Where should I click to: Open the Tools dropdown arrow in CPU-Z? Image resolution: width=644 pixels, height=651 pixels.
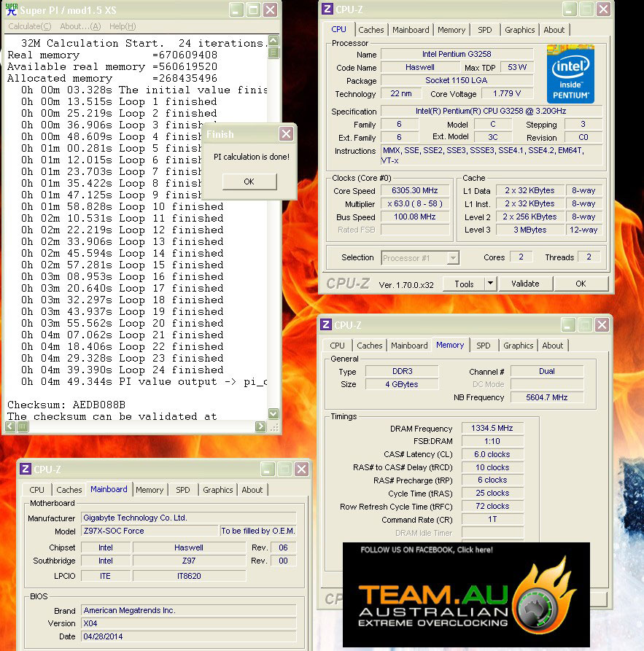pyautogui.click(x=490, y=284)
